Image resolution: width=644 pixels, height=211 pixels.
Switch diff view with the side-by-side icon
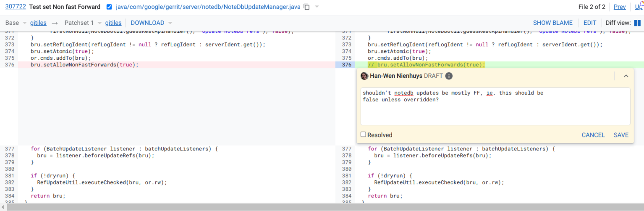point(637,23)
